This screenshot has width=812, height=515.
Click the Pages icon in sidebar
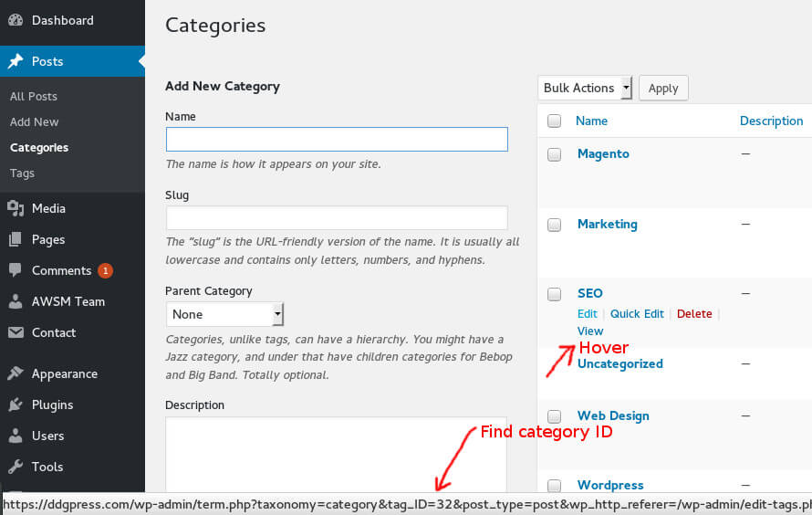pyautogui.click(x=16, y=239)
